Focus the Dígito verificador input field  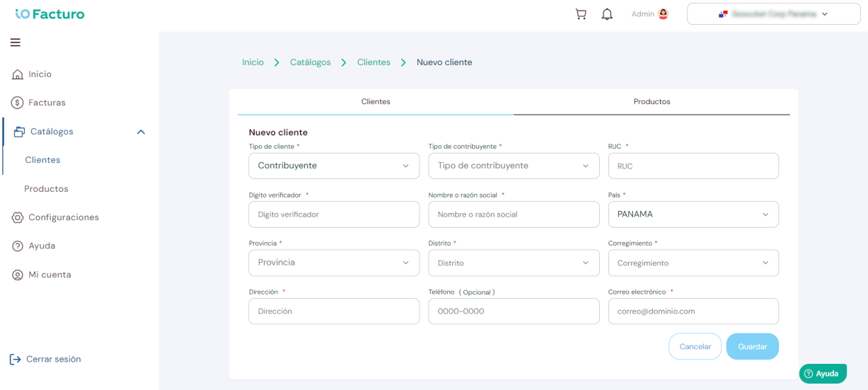334,214
